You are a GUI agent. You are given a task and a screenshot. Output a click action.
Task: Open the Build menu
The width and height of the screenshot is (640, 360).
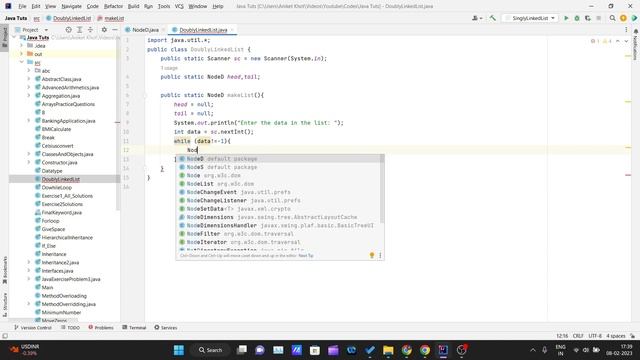tap(133, 6)
